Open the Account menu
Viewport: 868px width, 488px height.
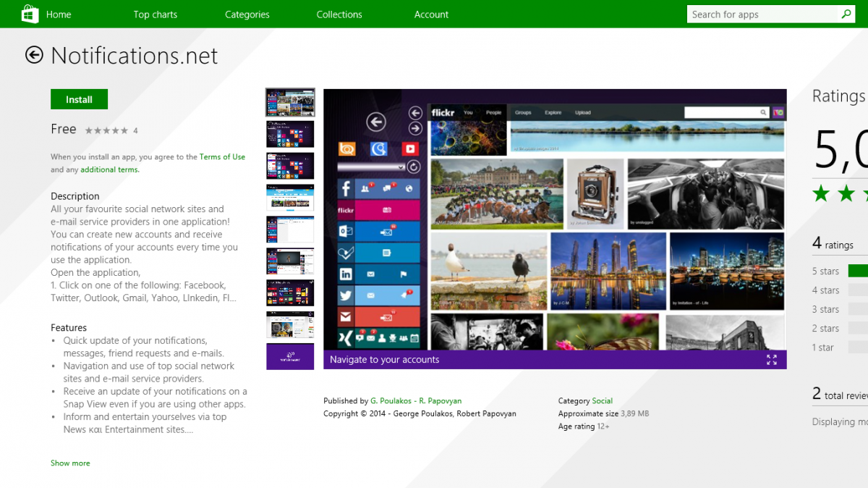[x=432, y=14]
